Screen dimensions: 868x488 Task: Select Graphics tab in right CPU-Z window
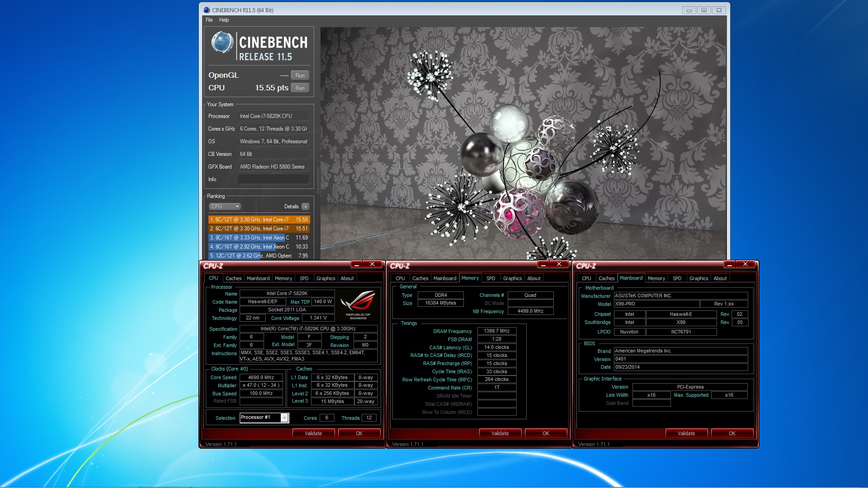[698, 278]
